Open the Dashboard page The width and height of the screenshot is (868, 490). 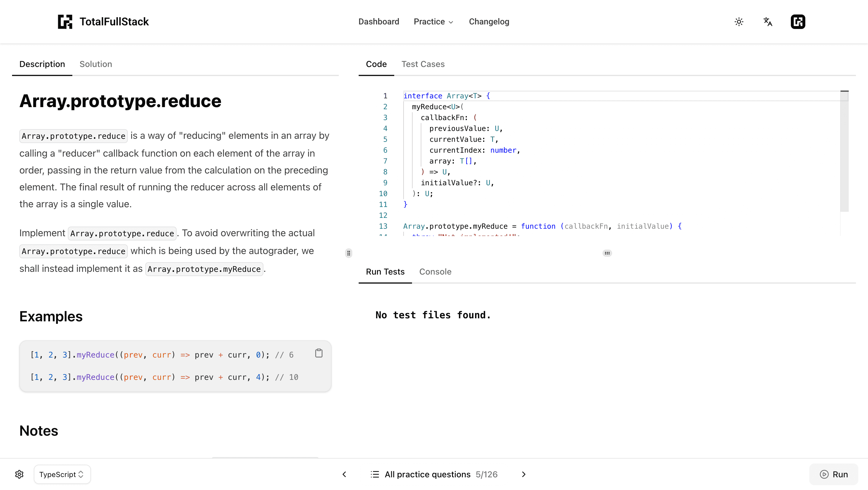point(379,22)
